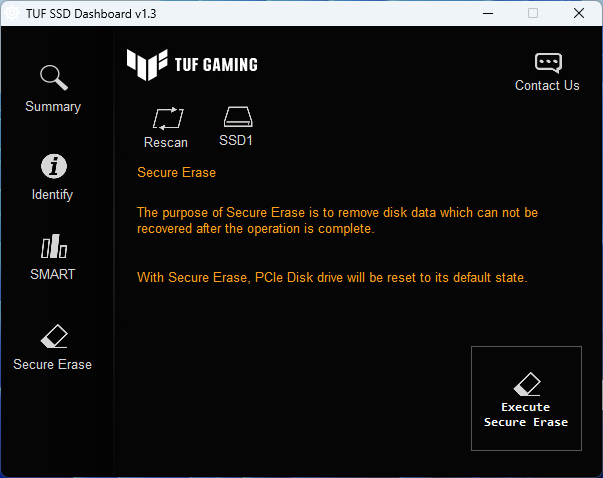Click the Summary label in the sidebar
Viewport: 603px width, 478px height.
pyautogui.click(x=53, y=107)
